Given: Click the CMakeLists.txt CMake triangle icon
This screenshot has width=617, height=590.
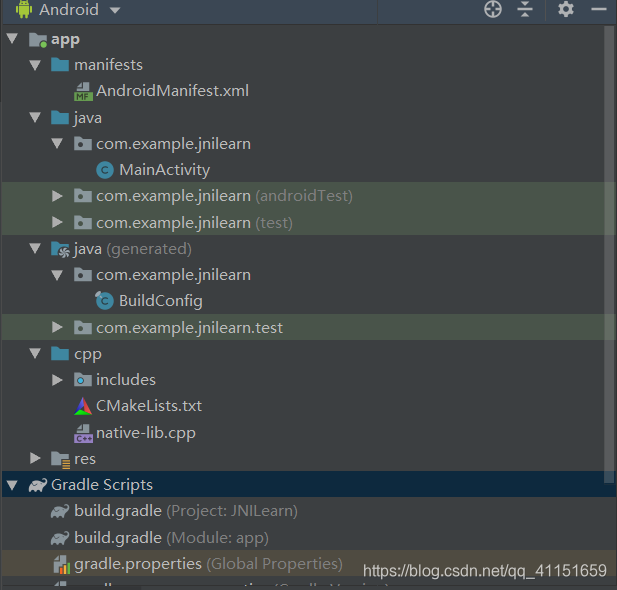Looking at the screenshot, I should pos(83,406).
